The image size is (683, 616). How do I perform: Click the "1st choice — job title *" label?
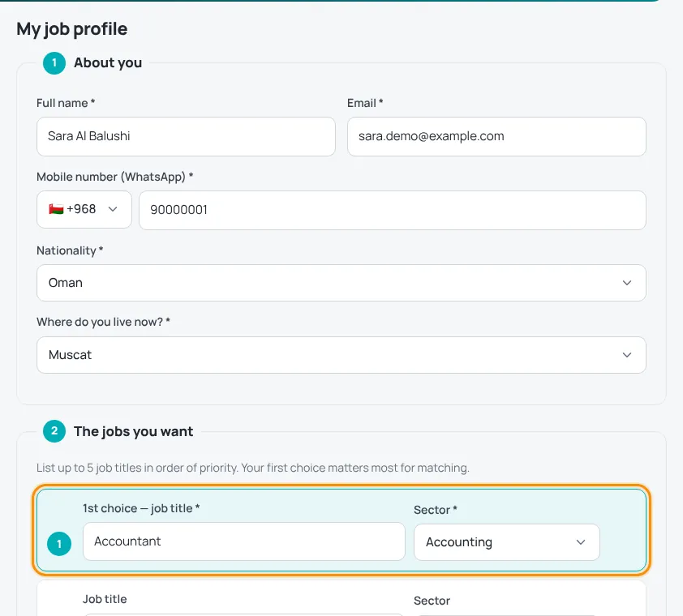tap(141, 508)
